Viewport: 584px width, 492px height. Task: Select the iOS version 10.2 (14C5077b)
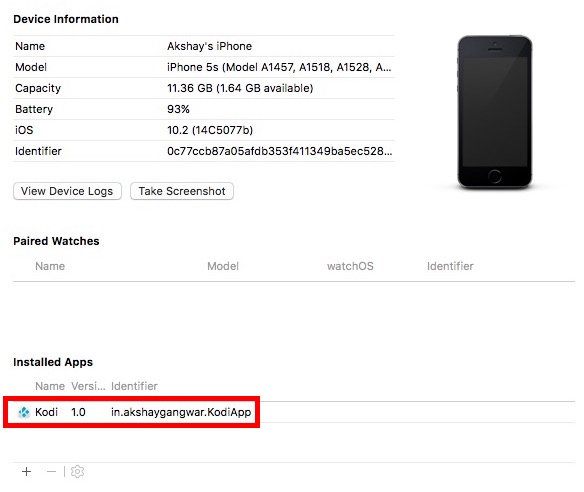point(210,130)
